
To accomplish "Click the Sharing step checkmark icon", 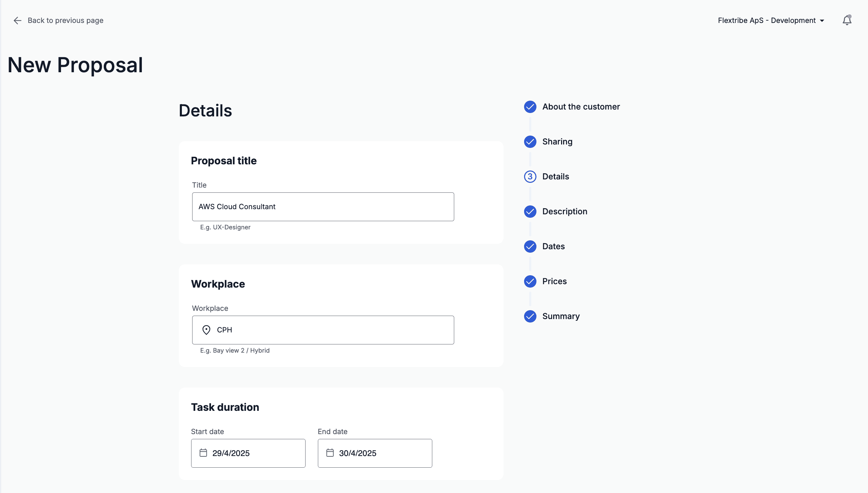I will tap(530, 142).
